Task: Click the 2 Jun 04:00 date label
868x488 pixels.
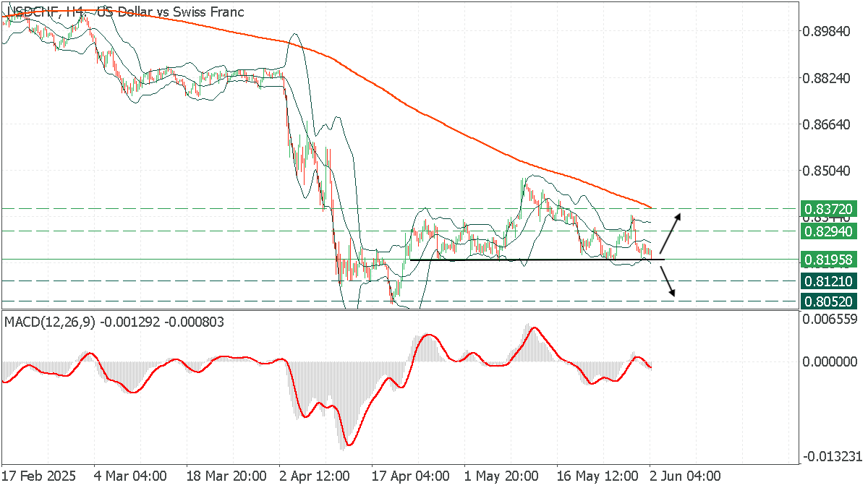Action: click(x=684, y=476)
